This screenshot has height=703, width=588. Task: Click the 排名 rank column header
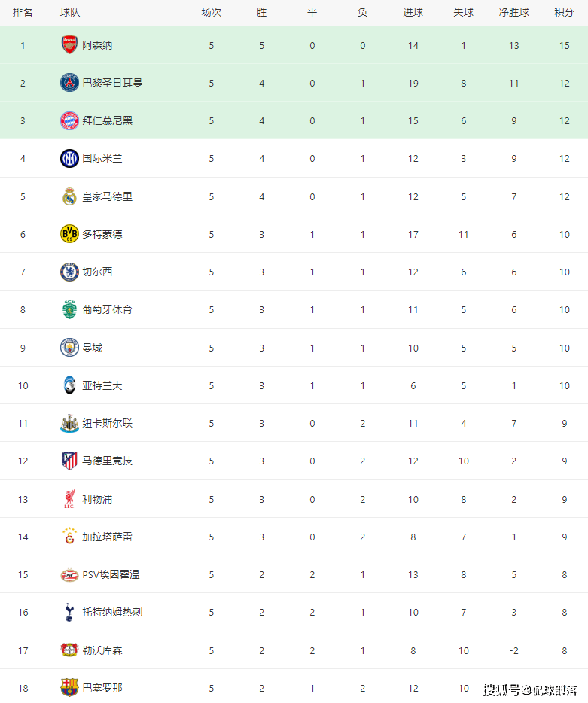point(23,12)
